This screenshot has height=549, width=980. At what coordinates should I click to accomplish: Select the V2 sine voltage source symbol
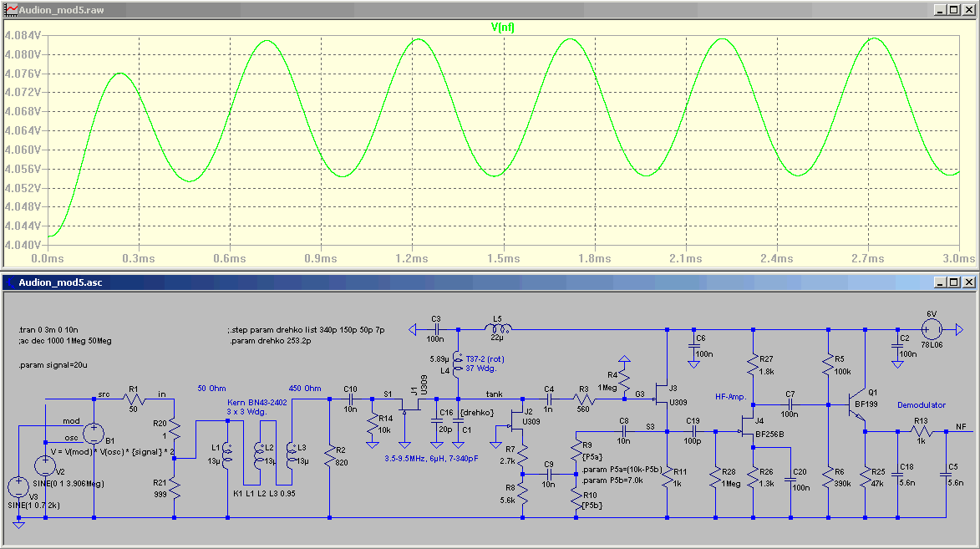[x=45, y=465]
